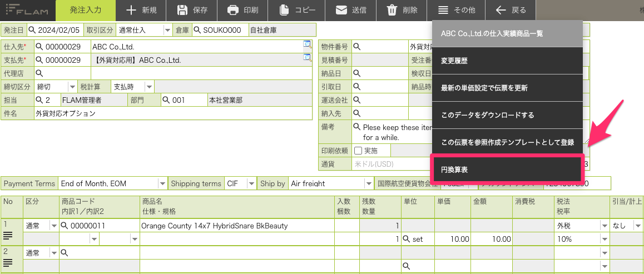The height and width of the screenshot is (274, 644).
Task: Click 部門 name 本社営業部
Action: pyautogui.click(x=225, y=100)
